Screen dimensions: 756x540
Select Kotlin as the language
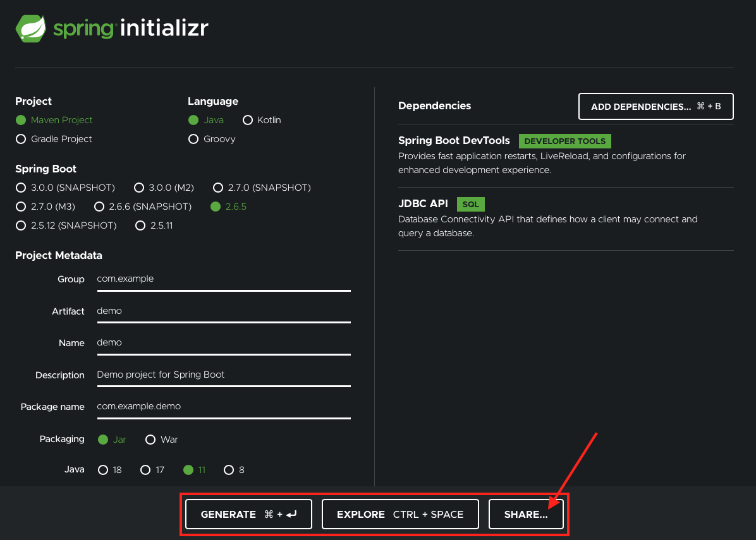click(x=247, y=120)
